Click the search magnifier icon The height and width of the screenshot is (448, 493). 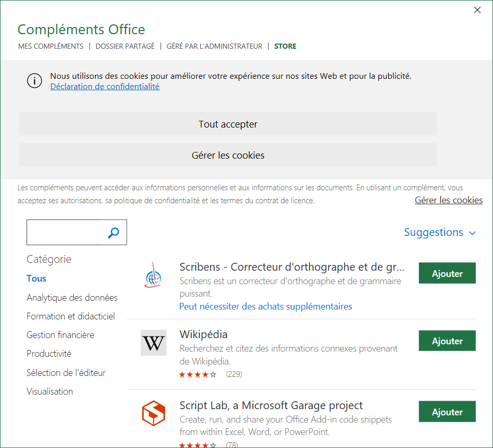pyautogui.click(x=114, y=233)
